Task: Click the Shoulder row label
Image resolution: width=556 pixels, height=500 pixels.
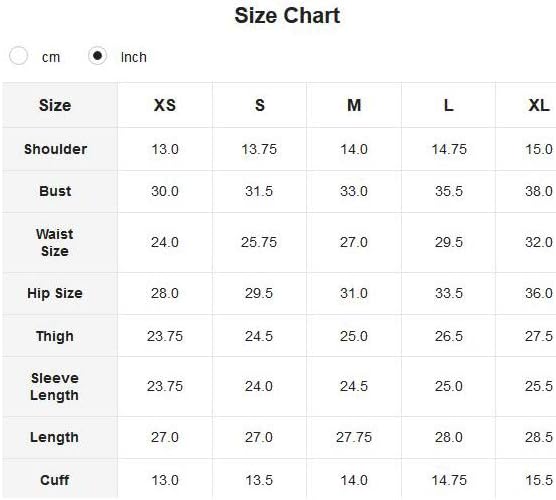Action: [55, 149]
